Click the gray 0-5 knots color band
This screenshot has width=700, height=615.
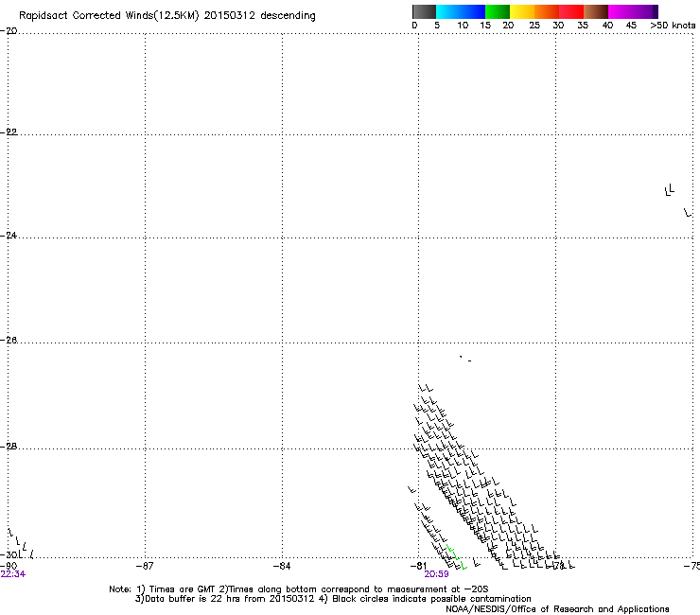click(x=424, y=11)
